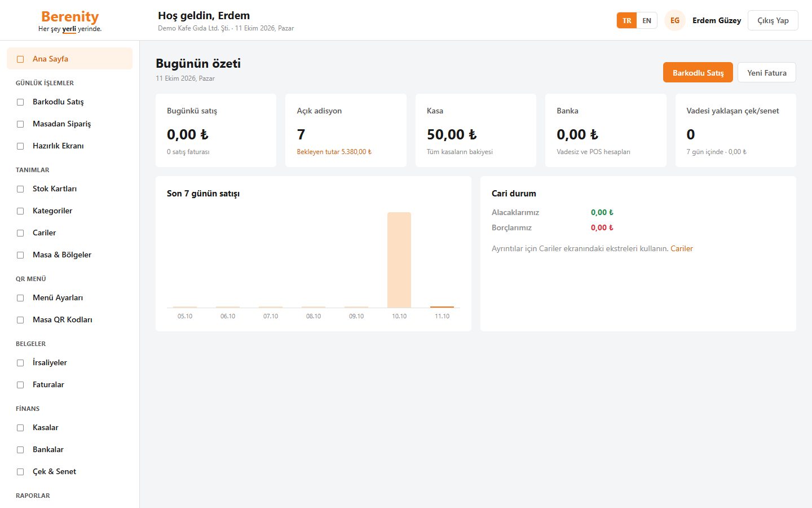812x508 pixels.
Task: Click the "05.10" chart date label
Action: [x=185, y=316]
